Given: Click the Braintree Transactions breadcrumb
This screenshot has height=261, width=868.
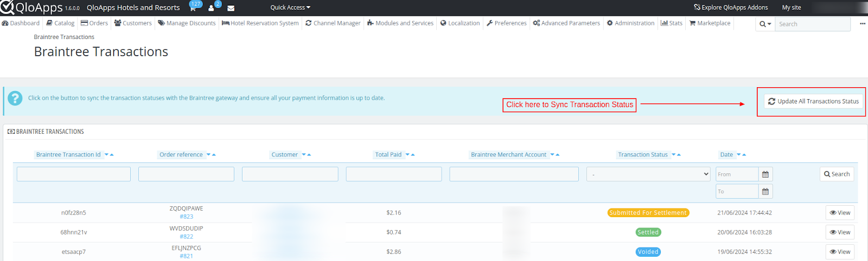Looking at the screenshot, I should click(x=64, y=37).
